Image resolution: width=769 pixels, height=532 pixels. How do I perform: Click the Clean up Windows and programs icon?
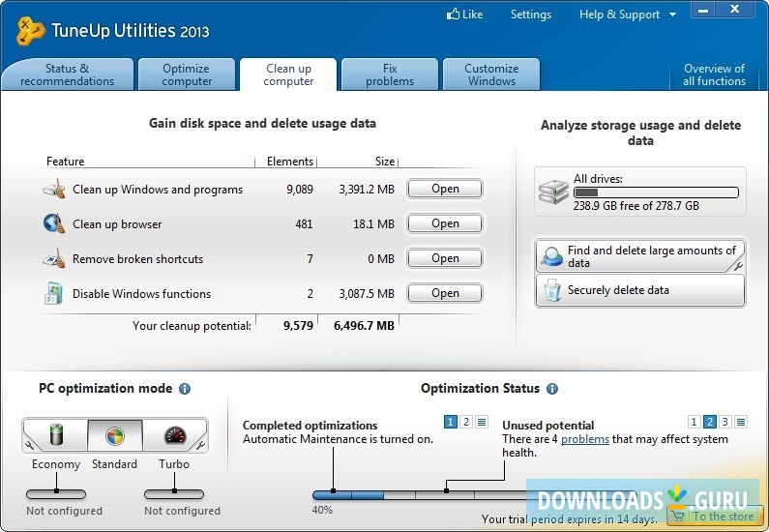(54, 190)
